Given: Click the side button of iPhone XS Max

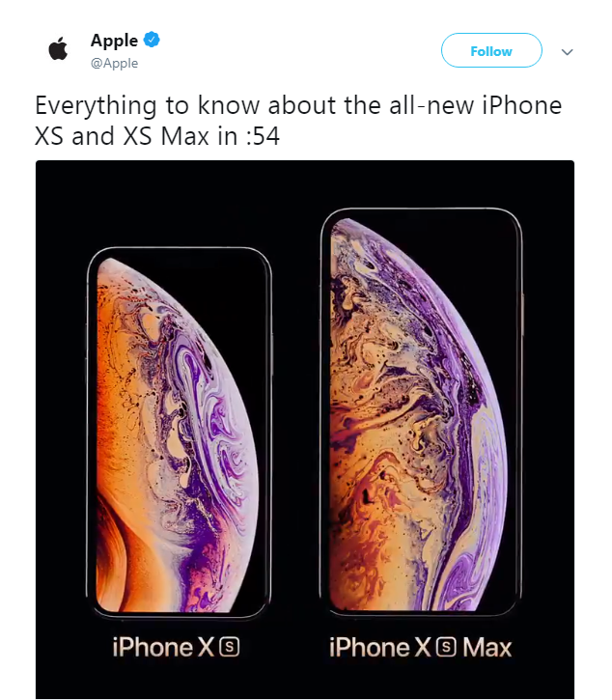Looking at the screenshot, I should pos(523,314).
